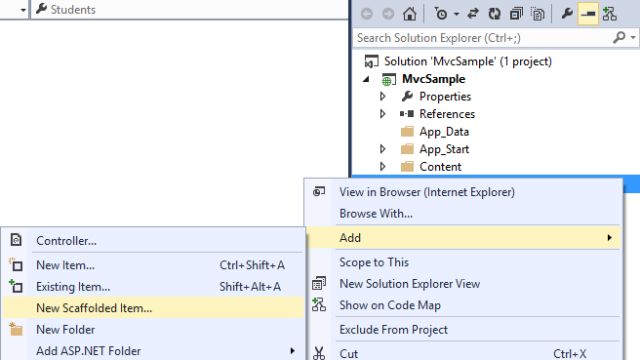The image size is (640, 360).
Task: Focus the Search Solution Explorer box
Action: tap(482, 38)
